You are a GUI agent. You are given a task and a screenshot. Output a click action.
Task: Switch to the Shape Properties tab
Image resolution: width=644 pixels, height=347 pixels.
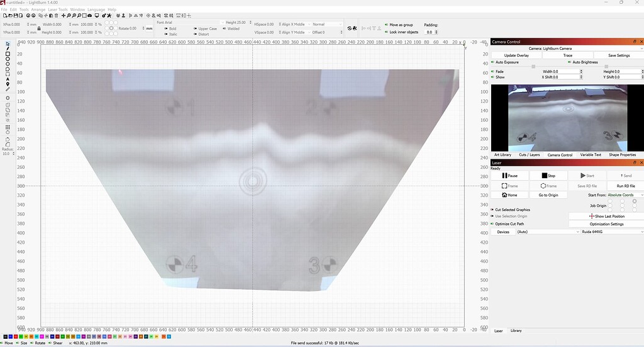[622, 155]
